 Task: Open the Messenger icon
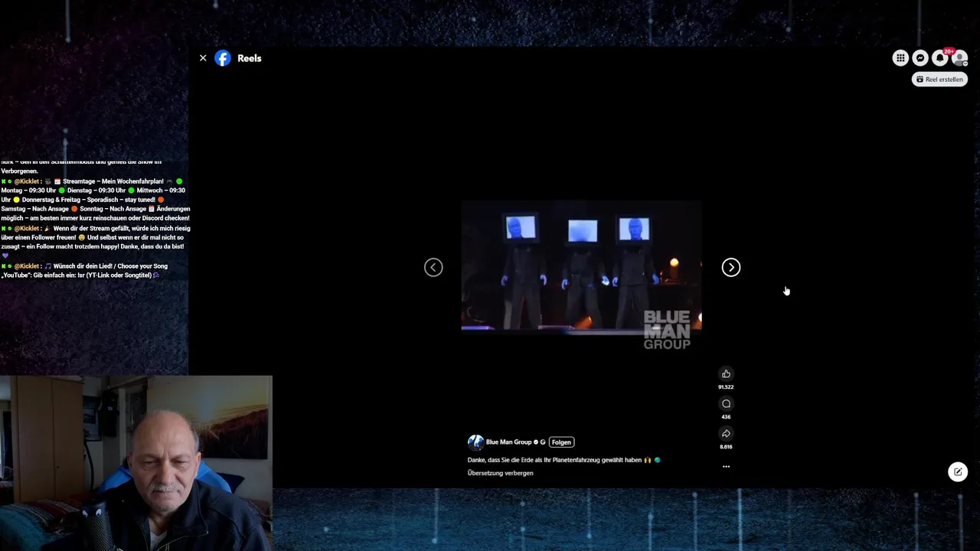[x=920, y=58]
